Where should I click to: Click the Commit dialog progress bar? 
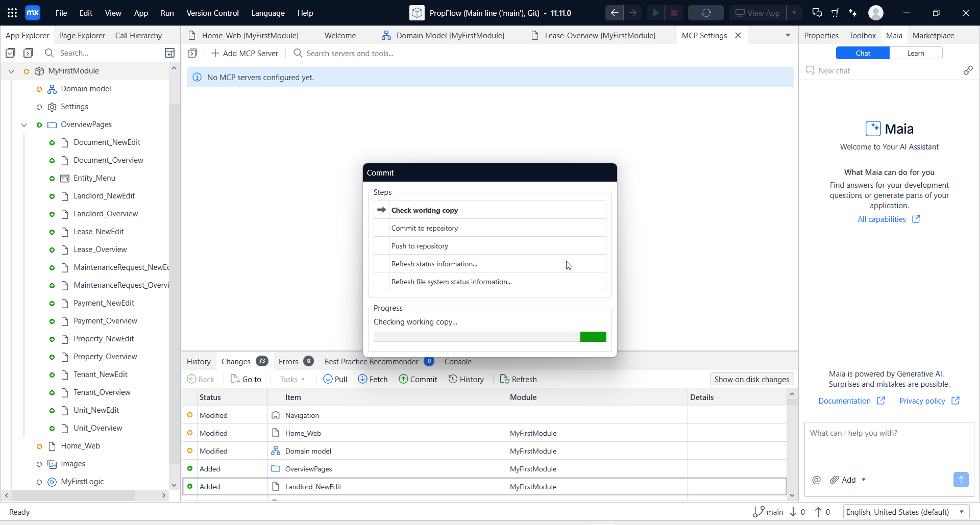coord(490,337)
